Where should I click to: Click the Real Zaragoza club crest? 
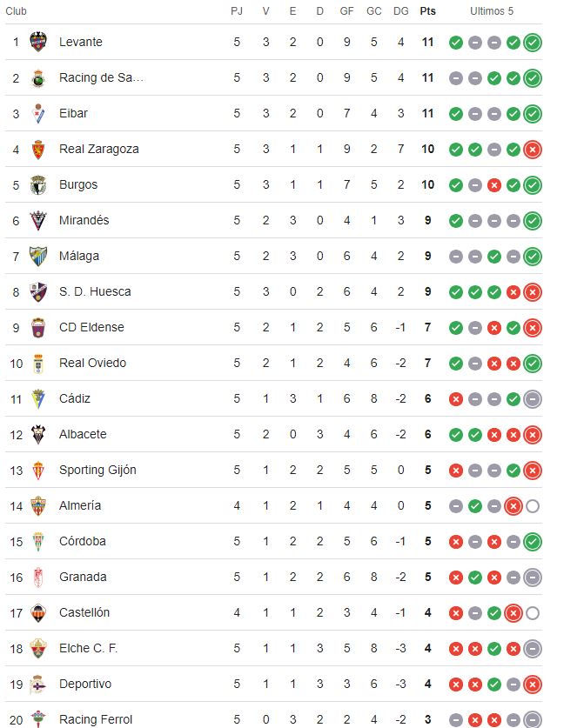coord(38,149)
